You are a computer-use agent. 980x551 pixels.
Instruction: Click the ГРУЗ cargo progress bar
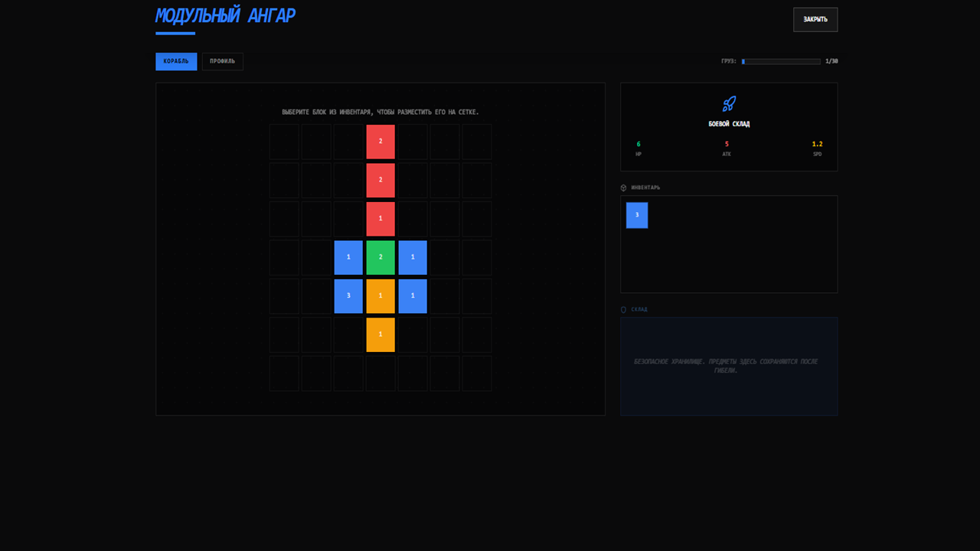781,61
